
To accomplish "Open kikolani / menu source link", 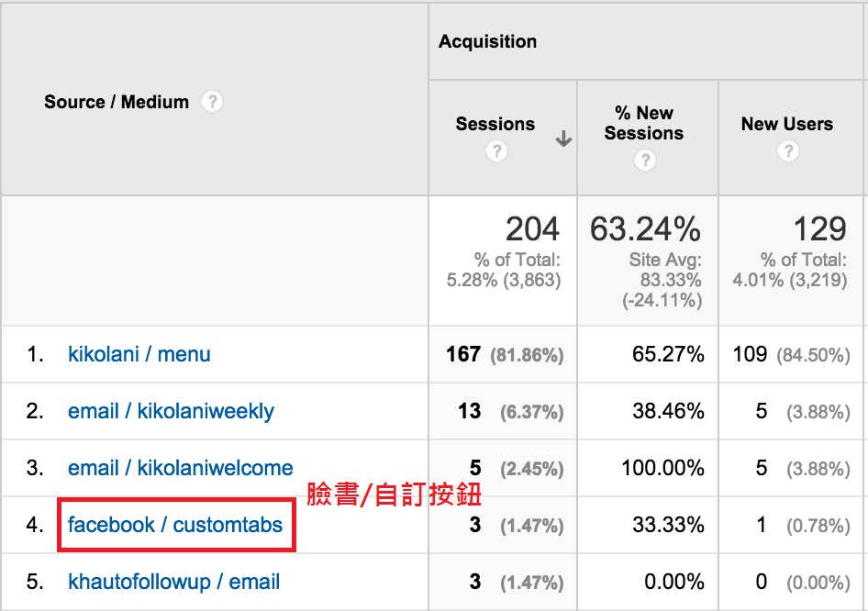I will click(x=139, y=354).
